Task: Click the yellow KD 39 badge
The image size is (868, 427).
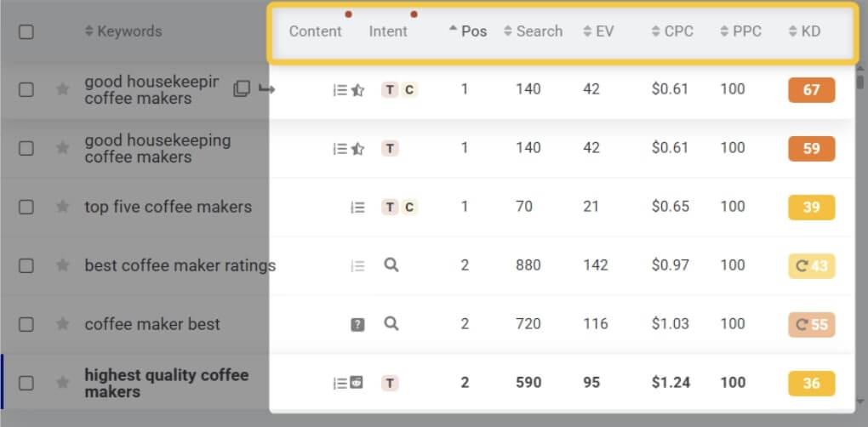Action: (812, 208)
